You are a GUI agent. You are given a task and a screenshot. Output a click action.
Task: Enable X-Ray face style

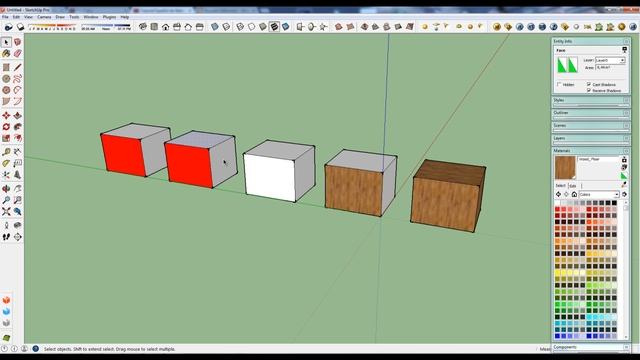click(x=215, y=27)
